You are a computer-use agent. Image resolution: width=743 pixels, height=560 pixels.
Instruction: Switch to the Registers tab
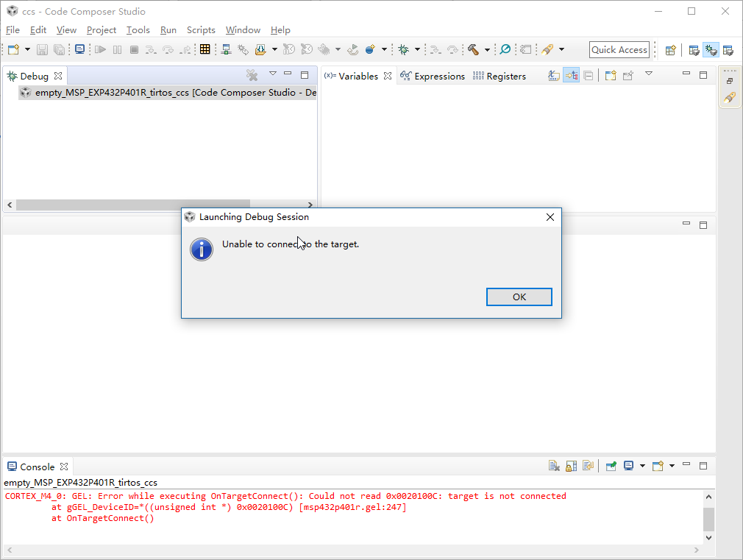click(500, 76)
